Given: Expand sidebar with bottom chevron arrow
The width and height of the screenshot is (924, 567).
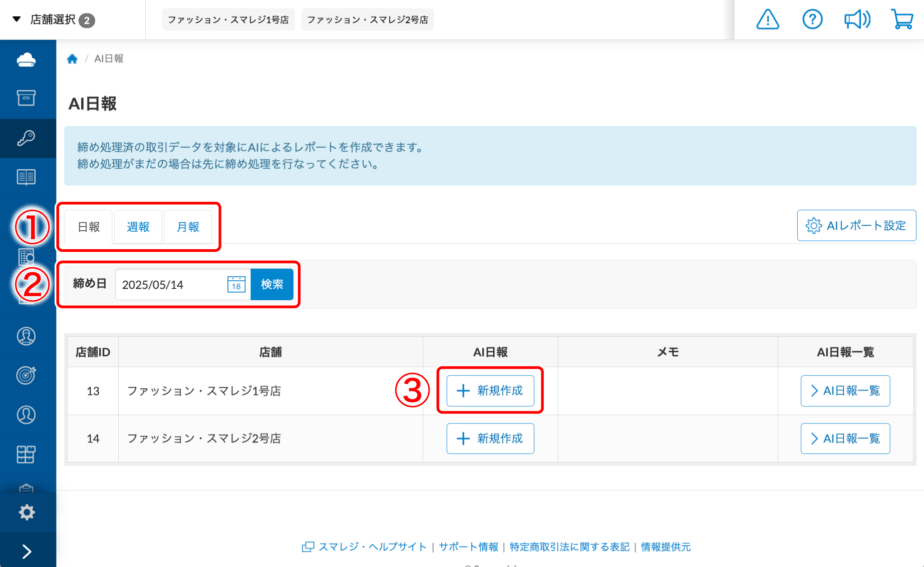Looking at the screenshot, I should [26, 551].
